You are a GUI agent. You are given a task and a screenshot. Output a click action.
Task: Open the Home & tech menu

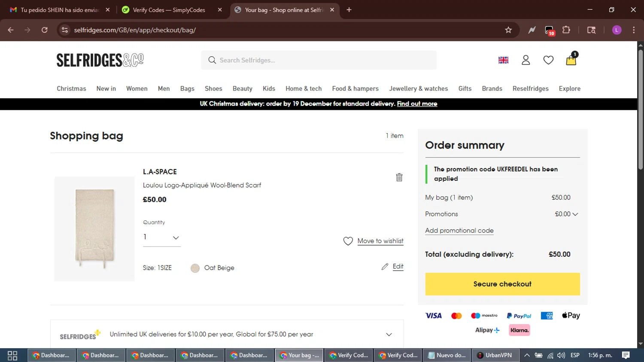coord(304,88)
